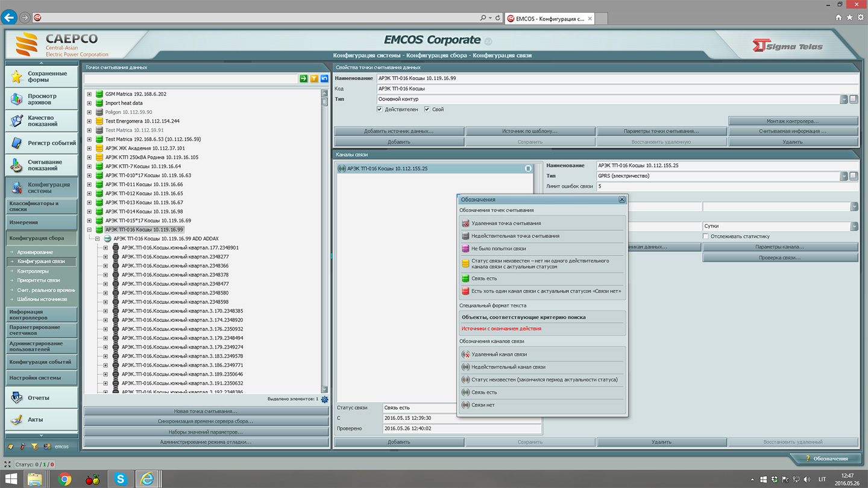Click orange filter icon above tree
This screenshot has height=488, width=868.
point(314,79)
